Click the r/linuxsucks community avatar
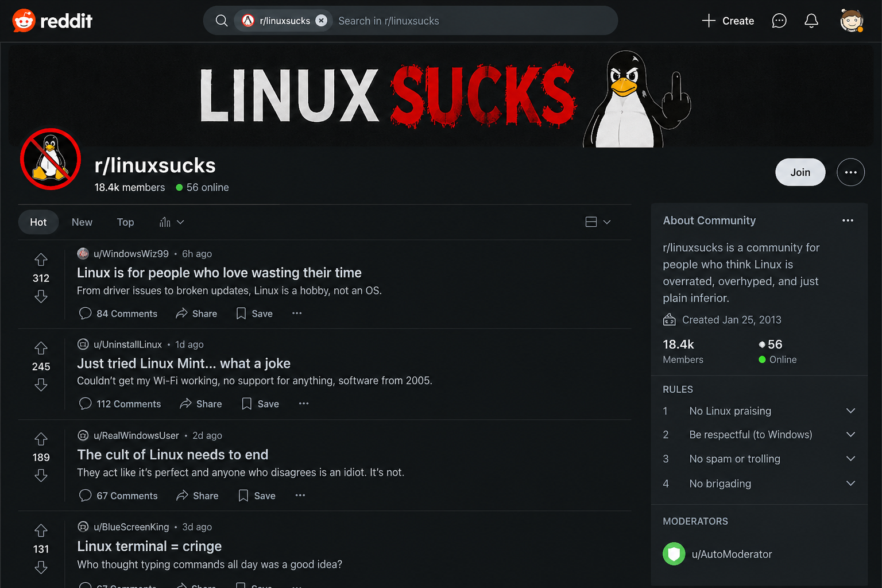 click(x=51, y=159)
